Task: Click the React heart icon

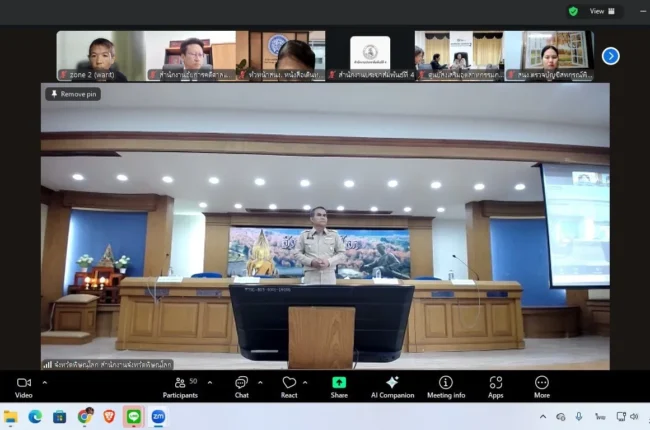Action: point(289,386)
